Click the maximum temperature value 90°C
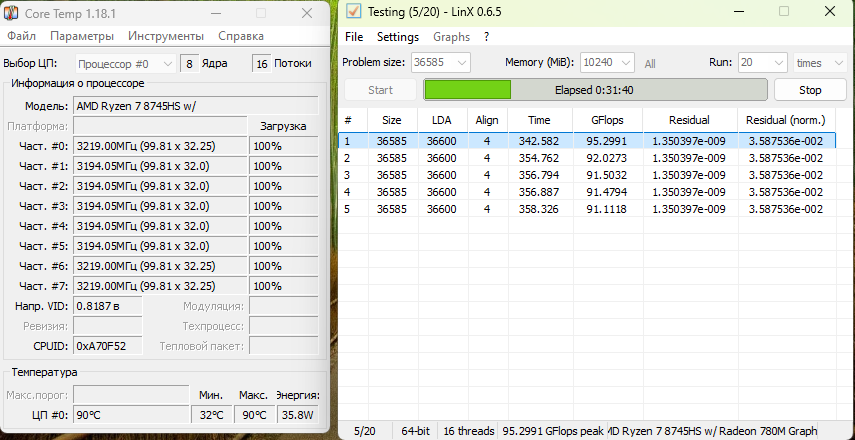Viewport: 855px width, 440px height. [254, 415]
